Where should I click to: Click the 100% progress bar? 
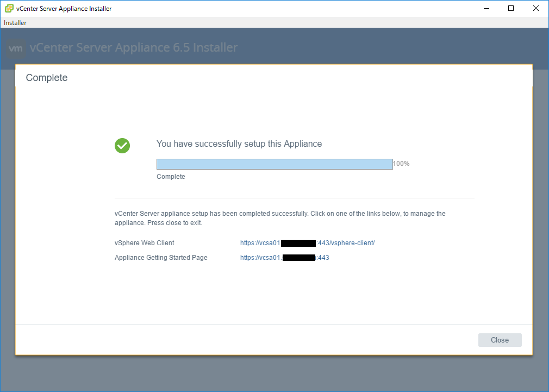click(x=274, y=164)
